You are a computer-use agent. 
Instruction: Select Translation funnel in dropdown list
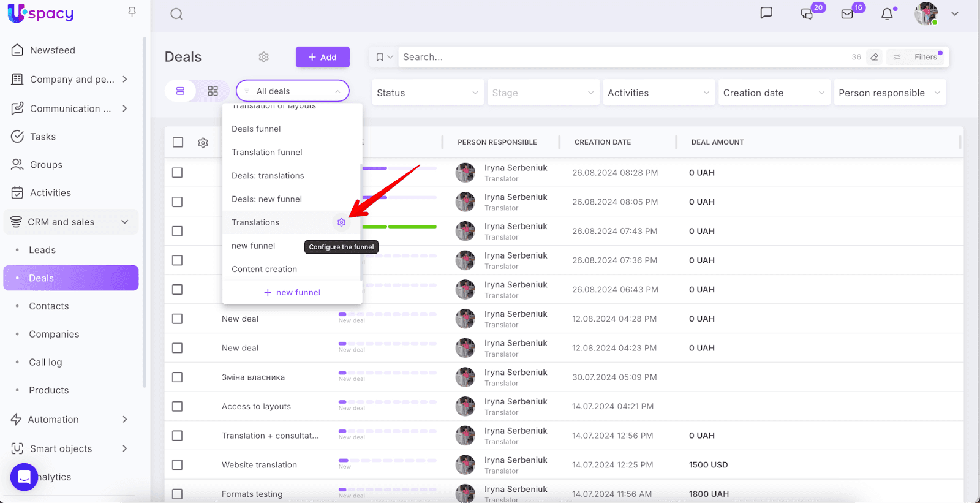(x=266, y=152)
